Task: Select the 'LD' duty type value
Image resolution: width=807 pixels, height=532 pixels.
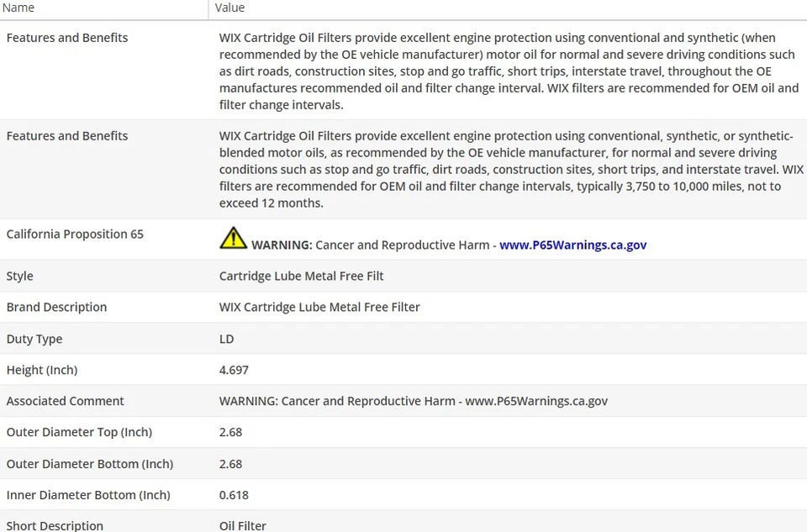Action: tap(226, 339)
